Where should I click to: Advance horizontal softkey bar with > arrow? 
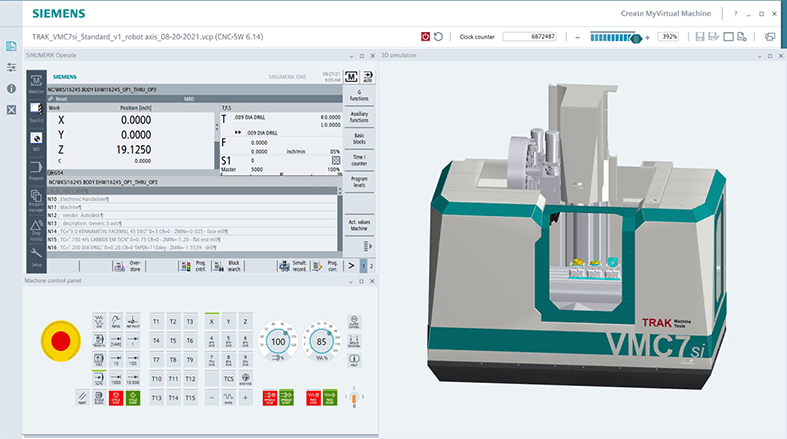351,266
